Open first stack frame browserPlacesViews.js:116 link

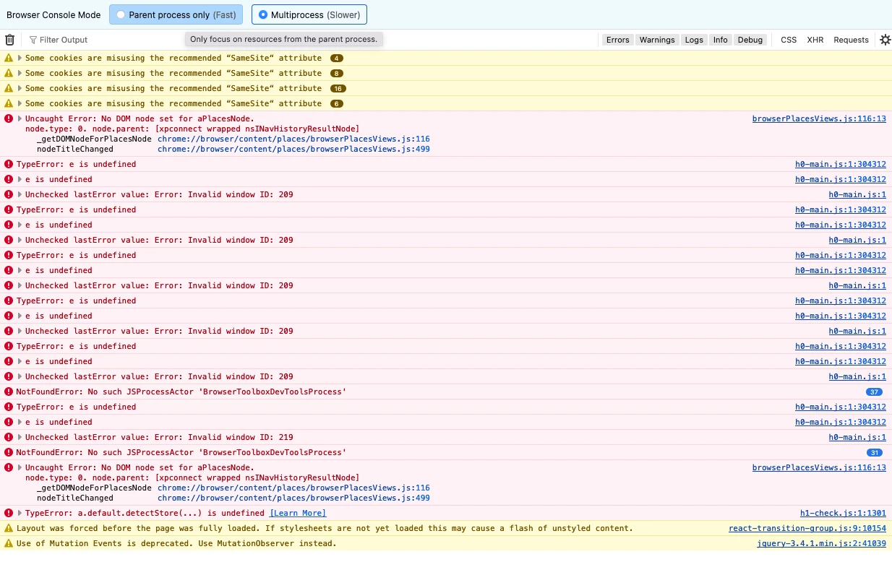pos(293,139)
